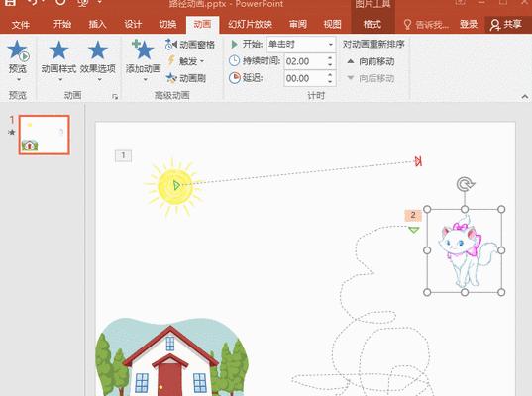Viewport: 532px width, 396px height.
Task: Click Add Animation (添加动画) icon
Action: (143, 49)
